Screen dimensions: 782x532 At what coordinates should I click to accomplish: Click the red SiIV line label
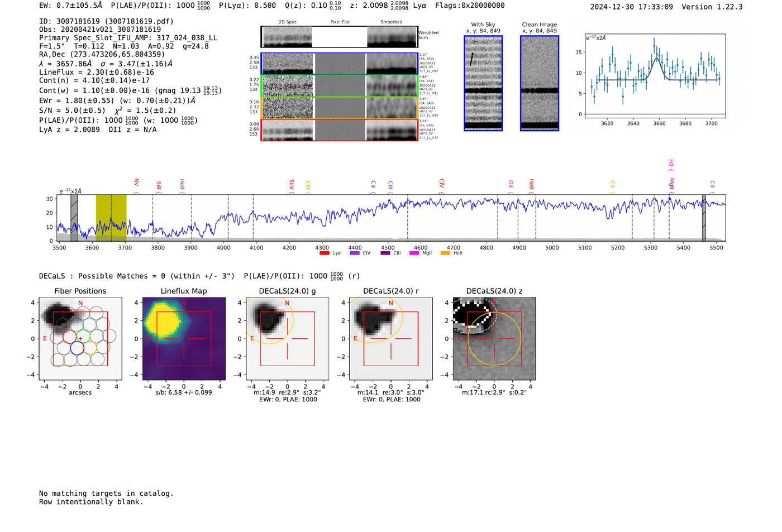click(x=292, y=185)
